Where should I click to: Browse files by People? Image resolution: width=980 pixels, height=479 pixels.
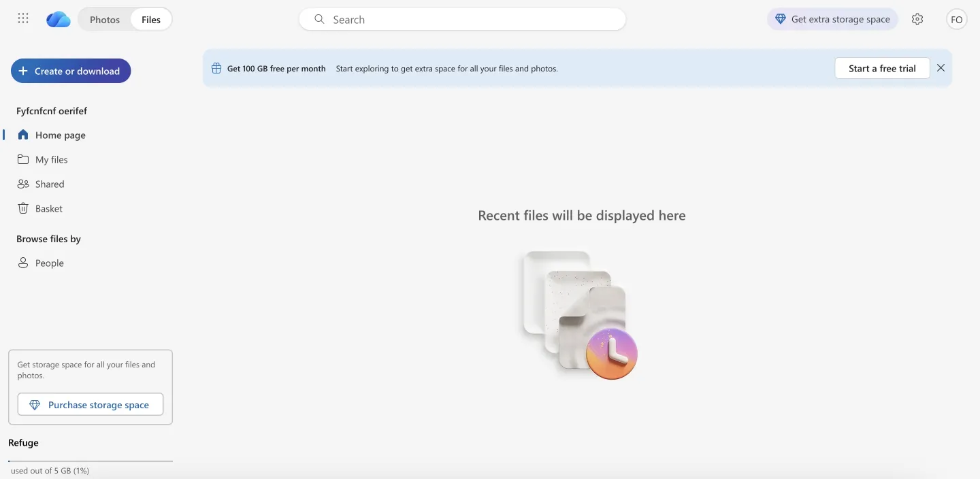click(48, 263)
